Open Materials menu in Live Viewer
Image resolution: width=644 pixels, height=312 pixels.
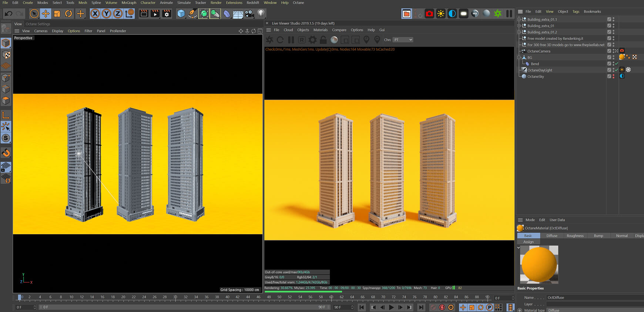point(321,30)
